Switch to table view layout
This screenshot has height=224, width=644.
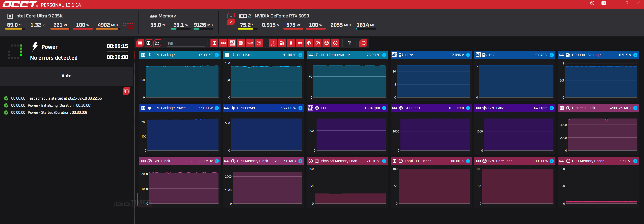click(x=148, y=43)
